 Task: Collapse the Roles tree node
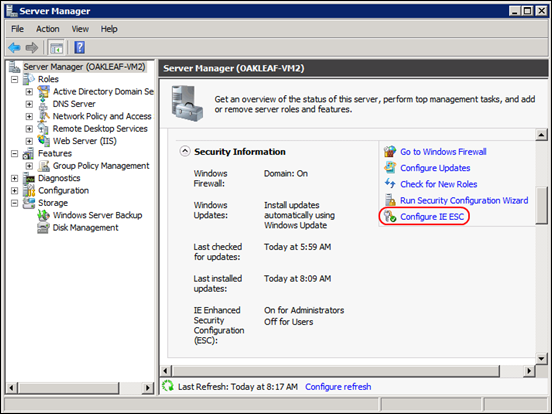(14, 80)
